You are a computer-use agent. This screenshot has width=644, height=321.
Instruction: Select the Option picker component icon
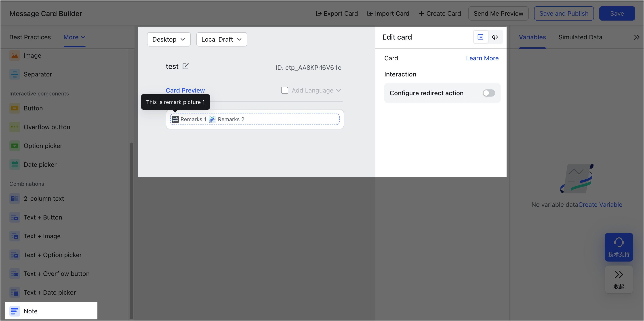pos(15,146)
